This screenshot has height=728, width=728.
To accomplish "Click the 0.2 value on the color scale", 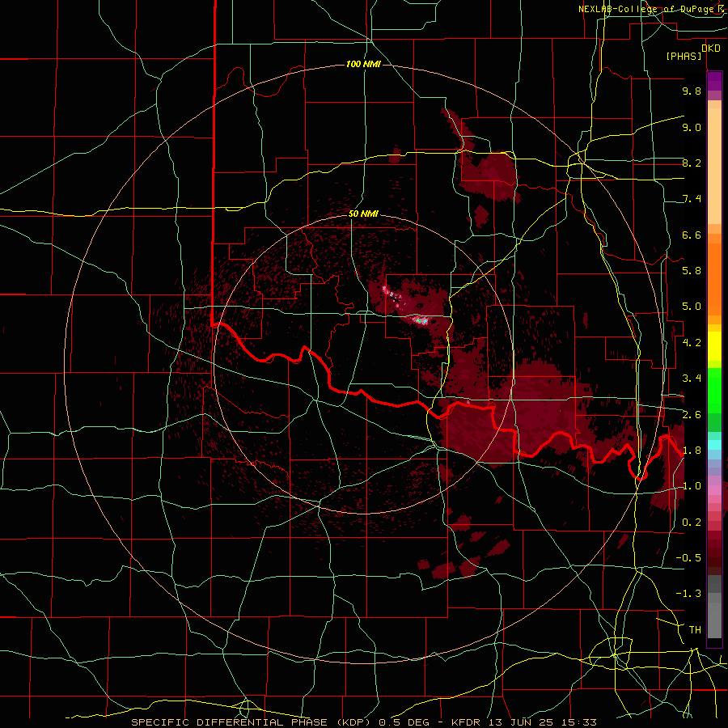I will click(692, 522).
